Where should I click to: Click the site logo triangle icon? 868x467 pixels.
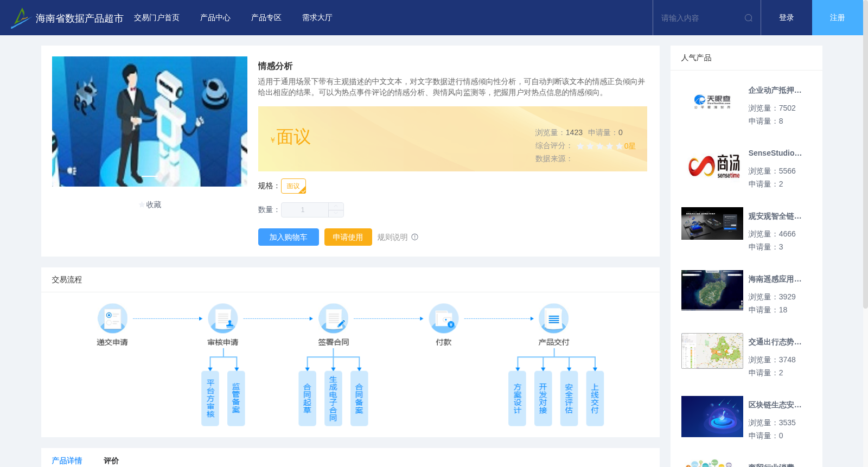click(x=20, y=18)
